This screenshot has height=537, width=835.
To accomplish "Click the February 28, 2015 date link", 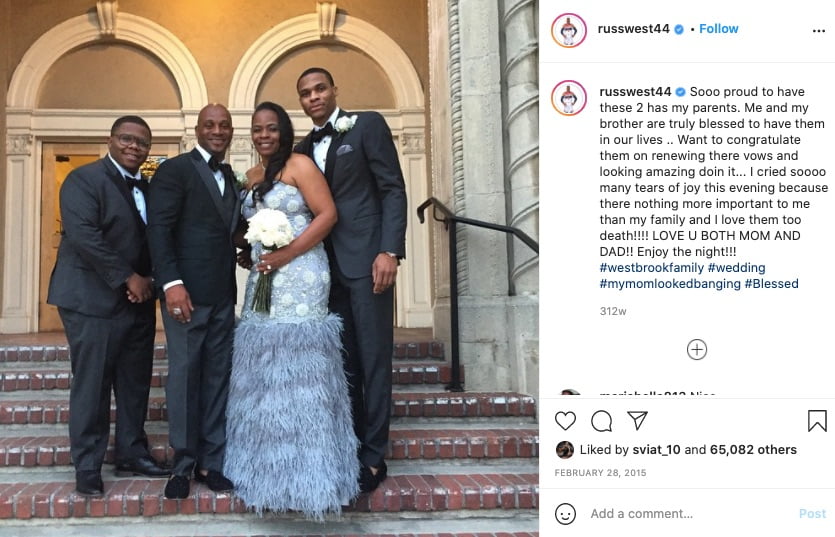I will click(600, 473).
